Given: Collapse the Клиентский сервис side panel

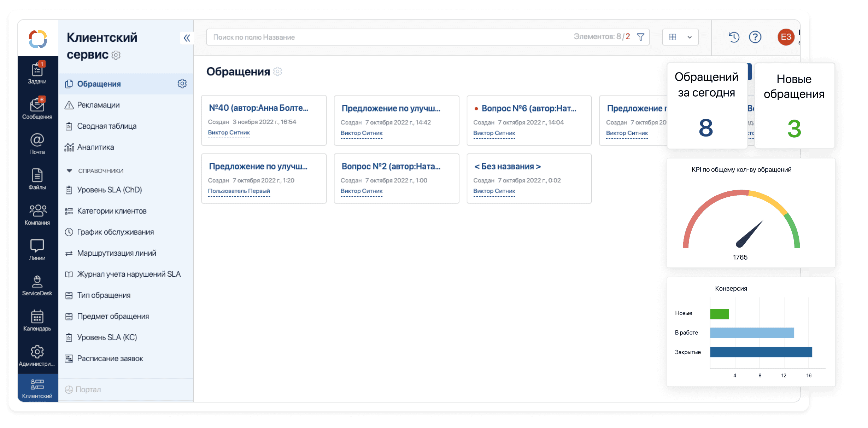Looking at the screenshot, I should click(x=187, y=38).
